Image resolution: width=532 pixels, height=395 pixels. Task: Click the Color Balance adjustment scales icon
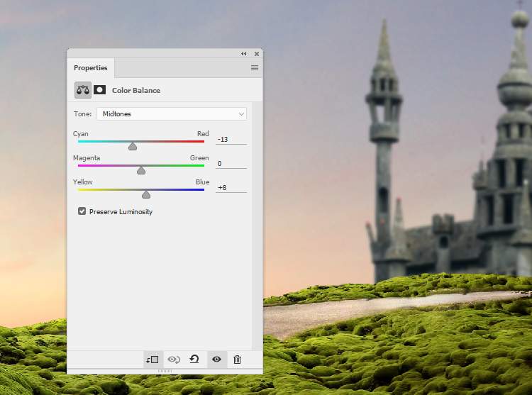pyautogui.click(x=83, y=90)
